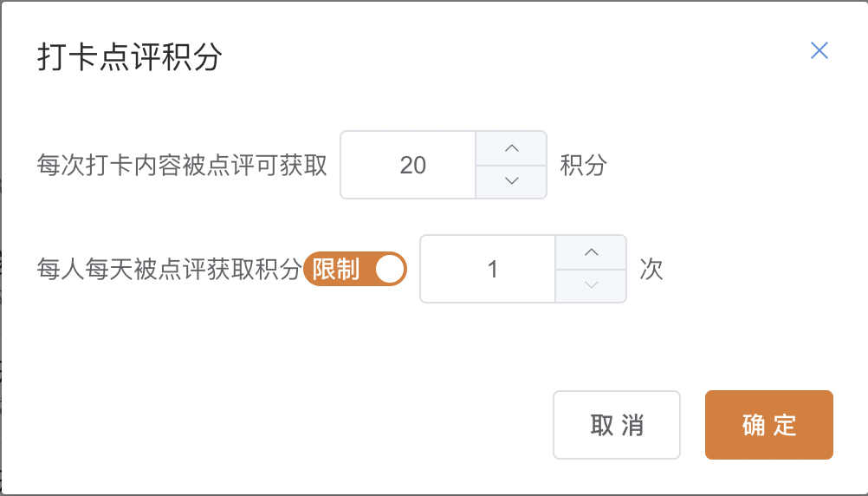Image resolution: width=868 pixels, height=496 pixels.
Task: Toggle the 限制 switch off
Action: (x=355, y=270)
